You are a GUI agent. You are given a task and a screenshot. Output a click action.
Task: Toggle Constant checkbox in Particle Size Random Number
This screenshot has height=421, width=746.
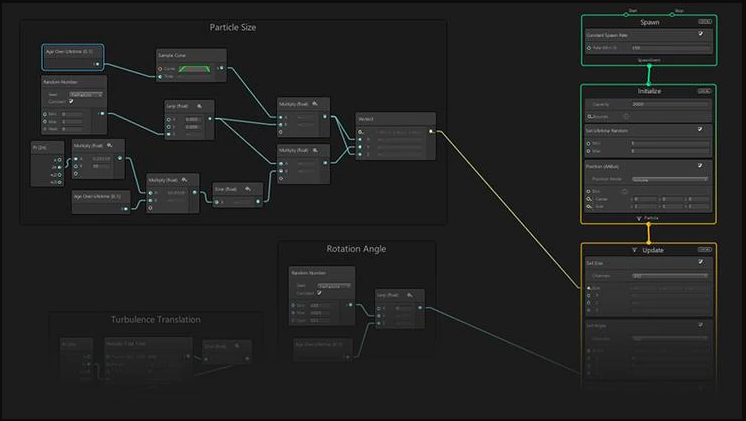click(71, 101)
